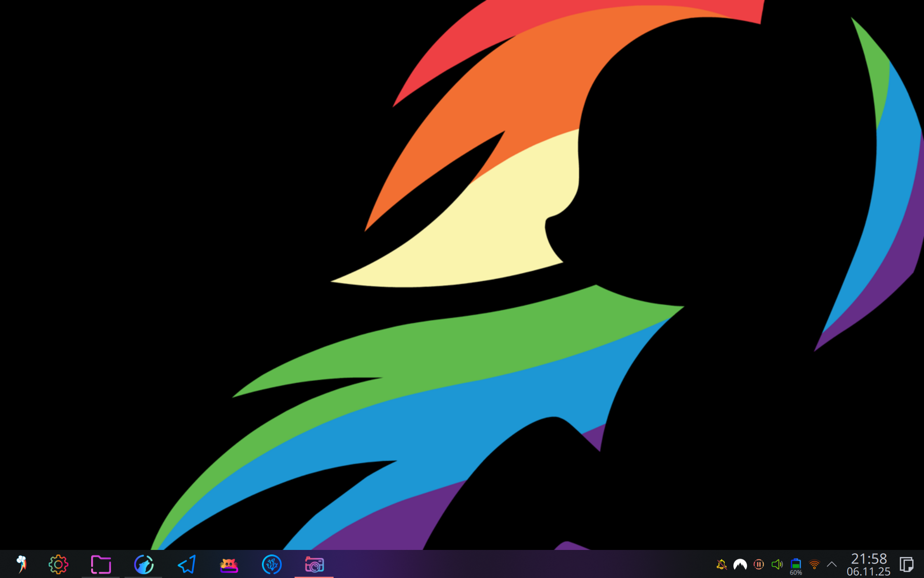
Task: Open calendar from the 06.11.25 date
Action: pos(869,572)
